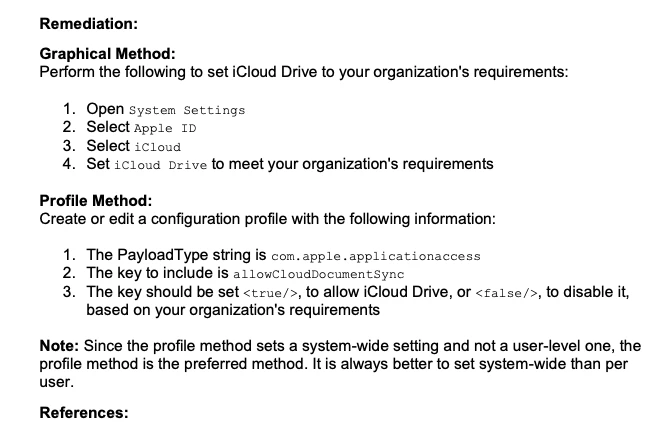The image size is (670, 422).
Task: Click the line 'Create or edit a configuration profile'
Action: (x=267, y=219)
